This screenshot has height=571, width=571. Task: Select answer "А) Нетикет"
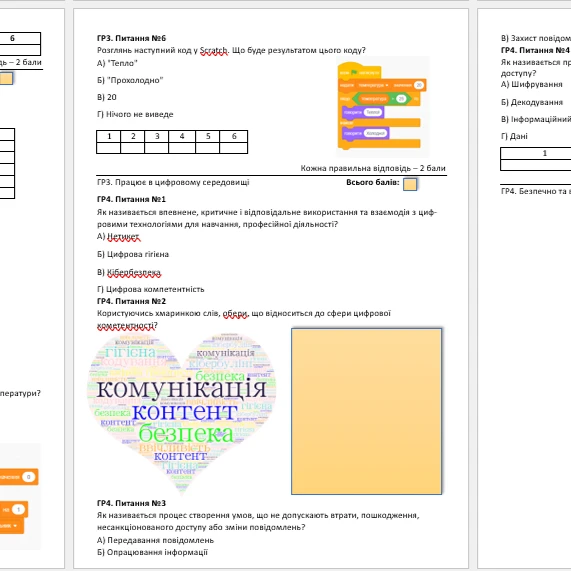118,237
